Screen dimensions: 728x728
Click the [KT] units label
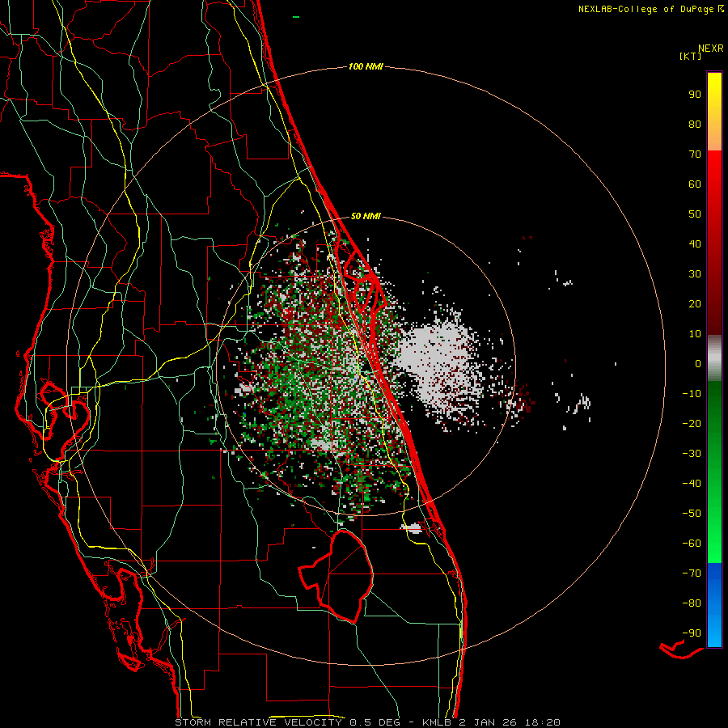click(x=691, y=56)
